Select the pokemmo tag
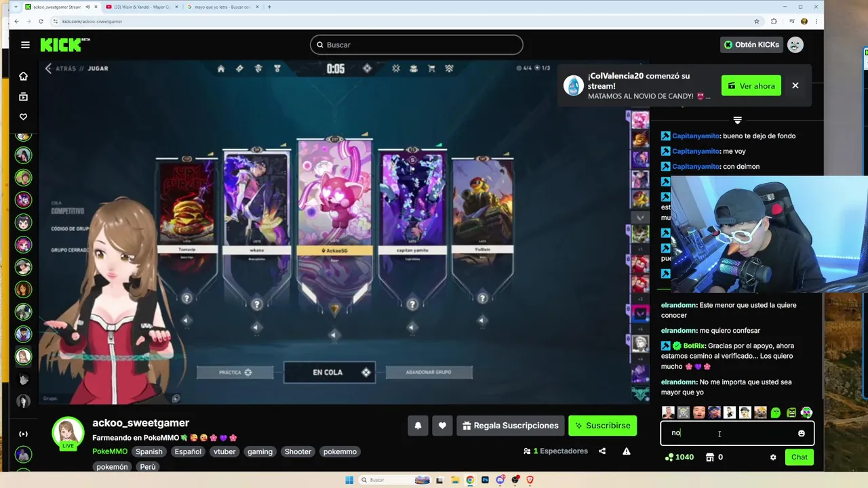 (340, 451)
